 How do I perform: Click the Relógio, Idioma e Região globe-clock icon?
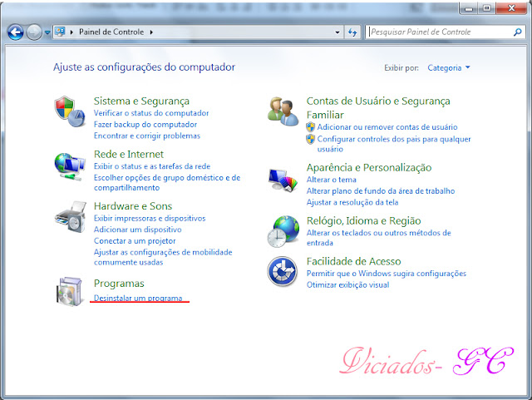coord(283,231)
